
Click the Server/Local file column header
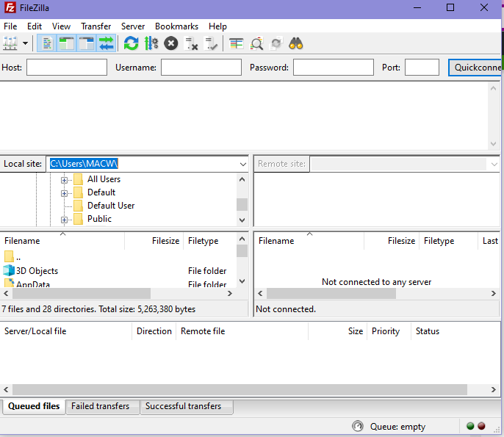pos(66,331)
